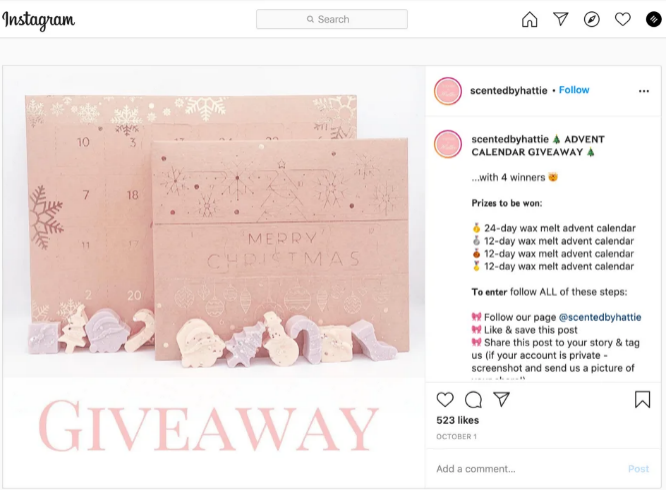The height and width of the screenshot is (490, 666).
Task: Open the Explore compass icon
Action: coord(592,19)
